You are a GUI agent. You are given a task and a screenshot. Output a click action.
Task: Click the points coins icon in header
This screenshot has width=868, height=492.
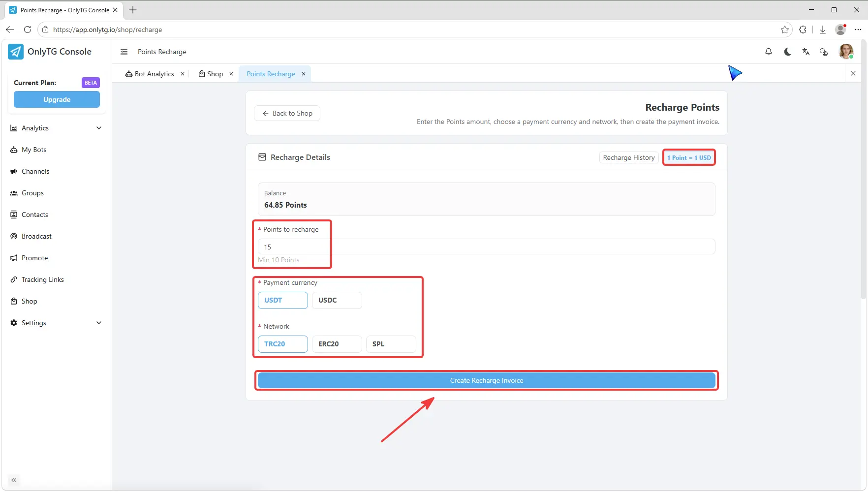click(824, 52)
